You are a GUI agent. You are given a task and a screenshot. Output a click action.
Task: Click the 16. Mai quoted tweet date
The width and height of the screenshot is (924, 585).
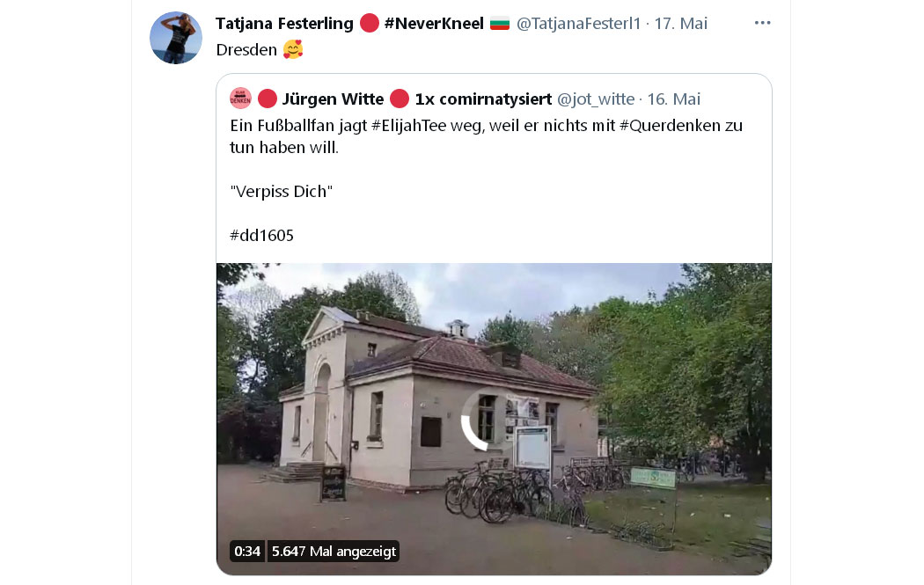[x=673, y=99]
